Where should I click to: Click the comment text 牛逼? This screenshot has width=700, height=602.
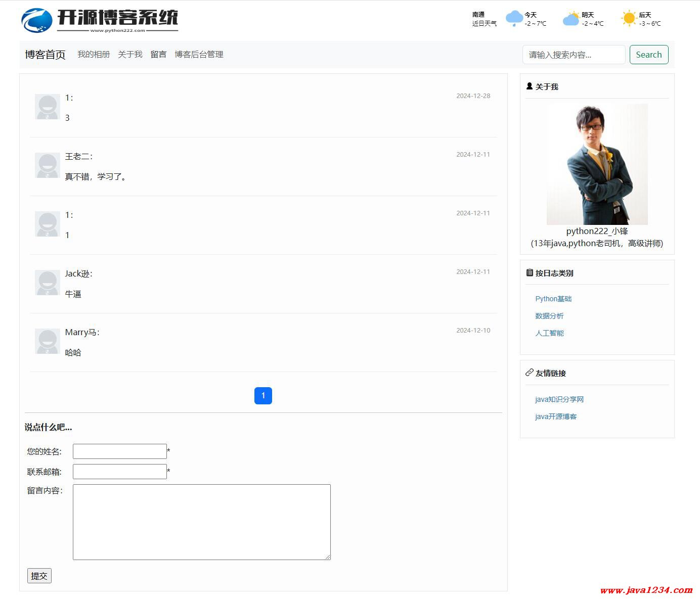(x=73, y=294)
